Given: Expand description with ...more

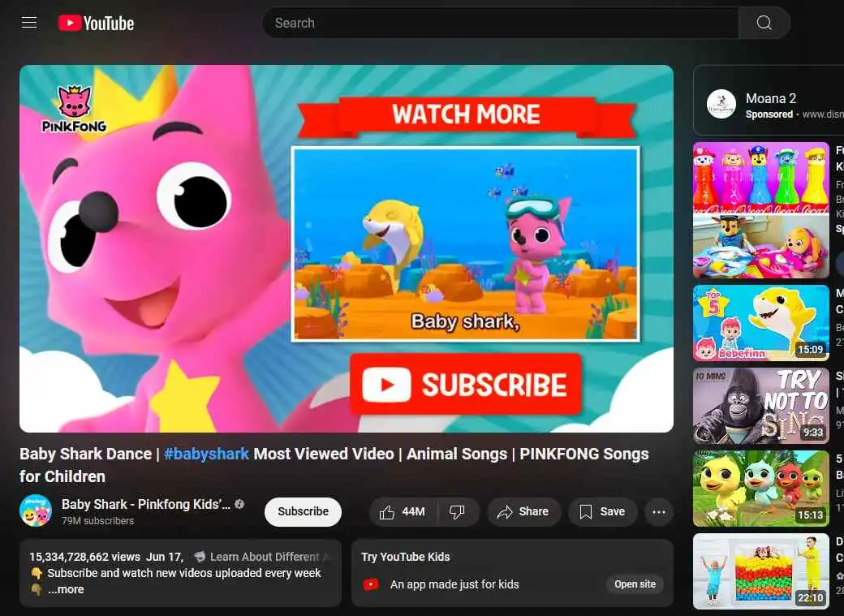Looking at the screenshot, I should pos(65,589).
